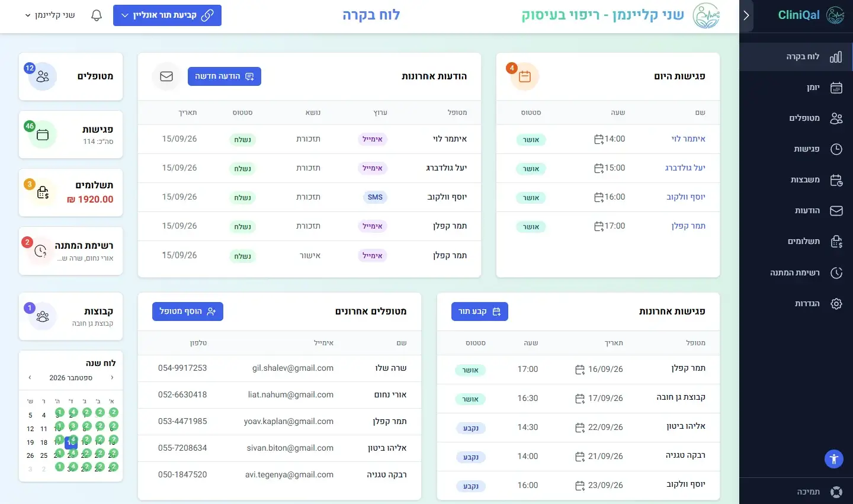Open the פגישות summary card showing סה"כ 114
Image resolution: width=853 pixels, height=504 pixels.
(x=71, y=134)
